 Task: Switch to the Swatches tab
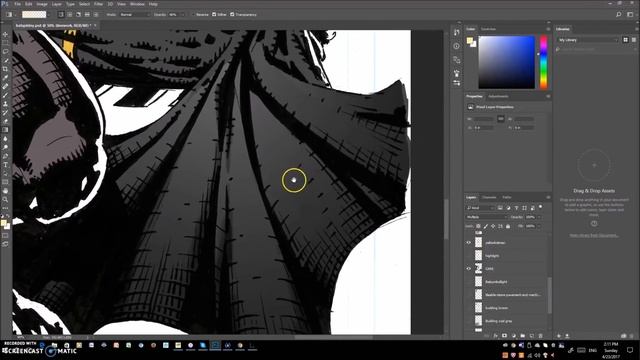[488, 29]
